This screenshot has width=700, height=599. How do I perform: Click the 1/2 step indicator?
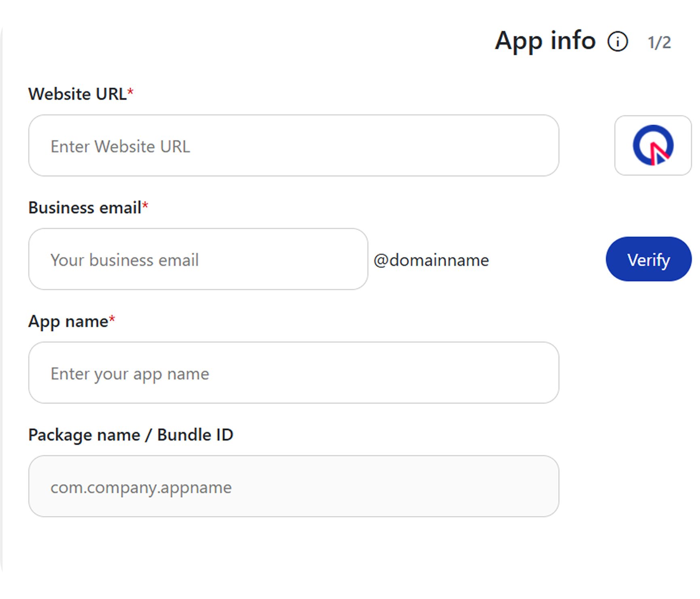pos(659,42)
